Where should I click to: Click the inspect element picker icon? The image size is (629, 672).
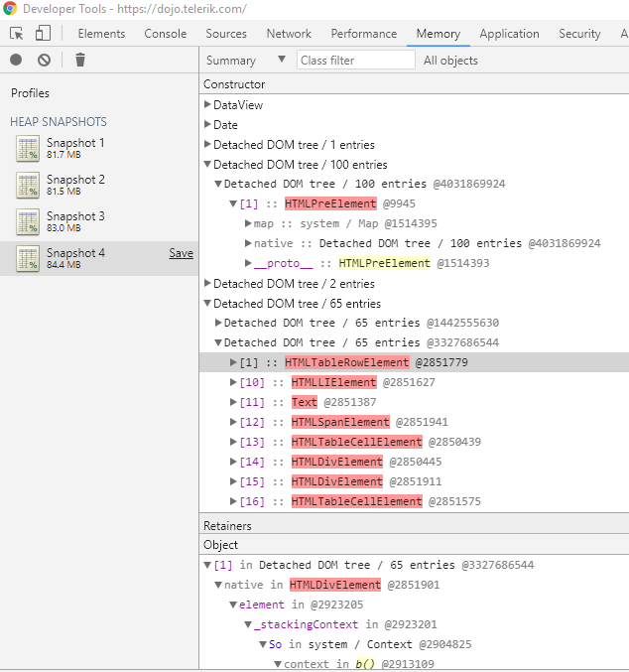pos(16,33)
